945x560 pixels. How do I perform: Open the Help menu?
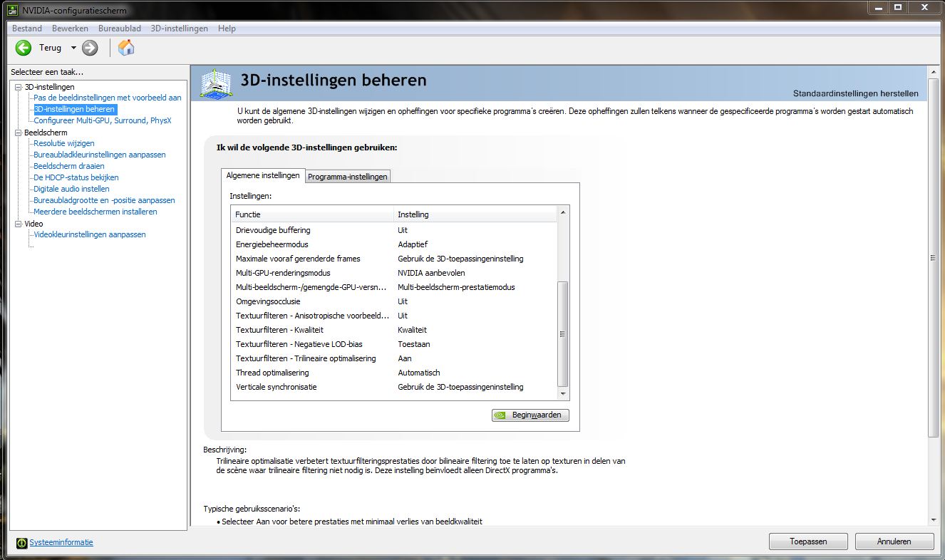(x=227, y=28)
